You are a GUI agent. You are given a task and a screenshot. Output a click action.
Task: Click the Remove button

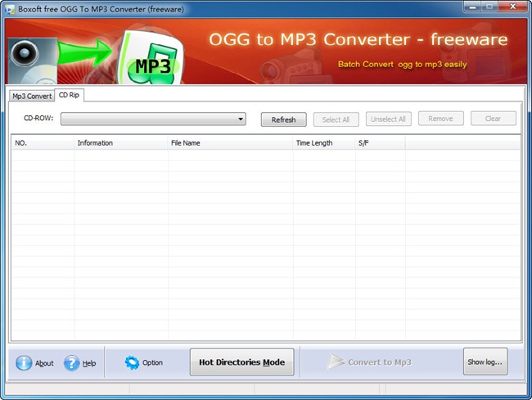point(440,119)
